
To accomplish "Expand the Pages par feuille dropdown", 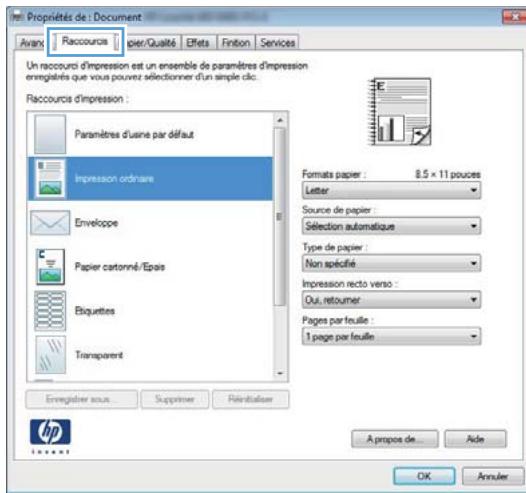I will (x=391, y=336).
